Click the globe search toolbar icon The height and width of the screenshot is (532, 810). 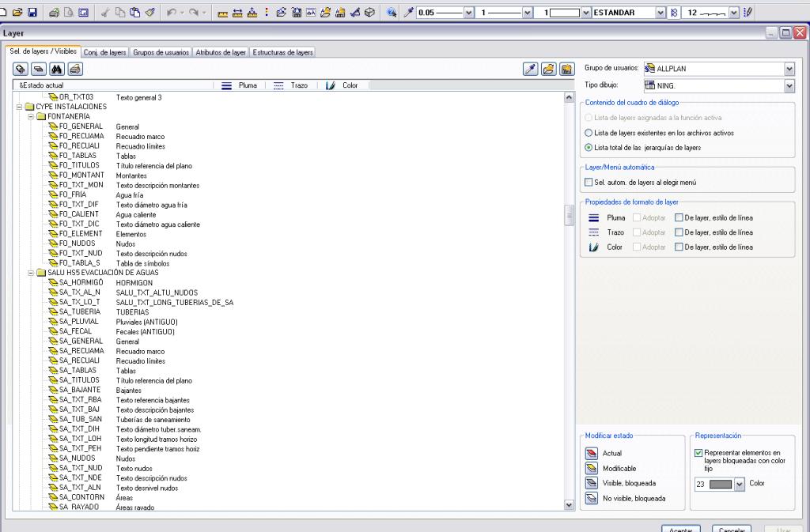coord(392,13)
